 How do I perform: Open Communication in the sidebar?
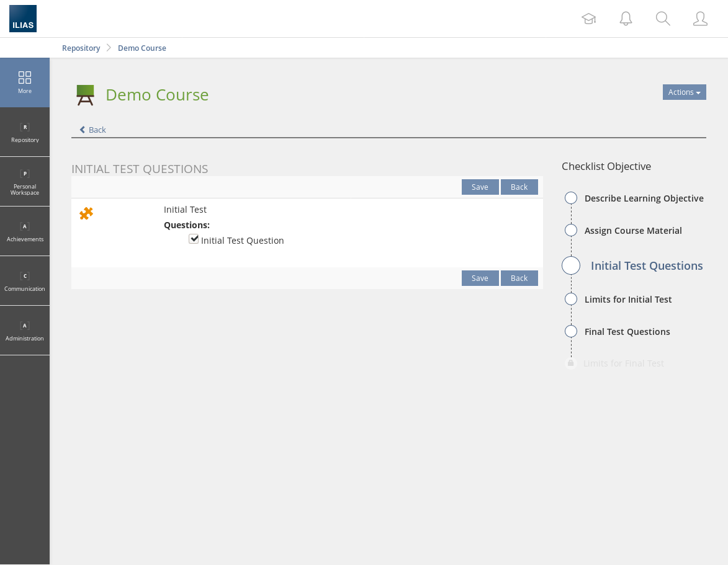(25, 281)
